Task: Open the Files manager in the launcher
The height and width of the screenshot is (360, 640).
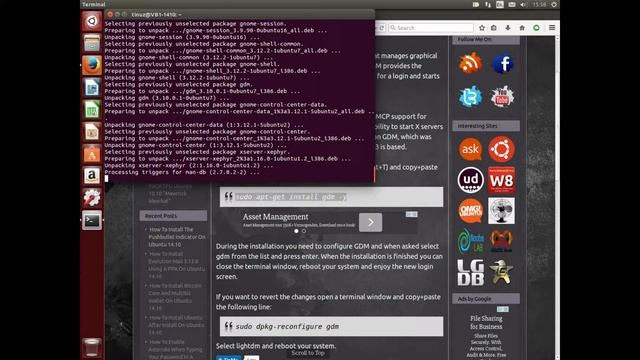Action: [92, 43]
